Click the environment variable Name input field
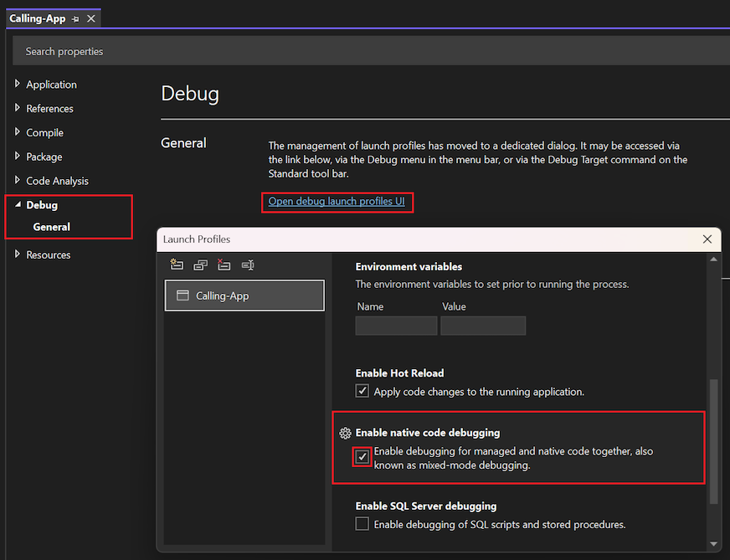 [x=396, y=326]
